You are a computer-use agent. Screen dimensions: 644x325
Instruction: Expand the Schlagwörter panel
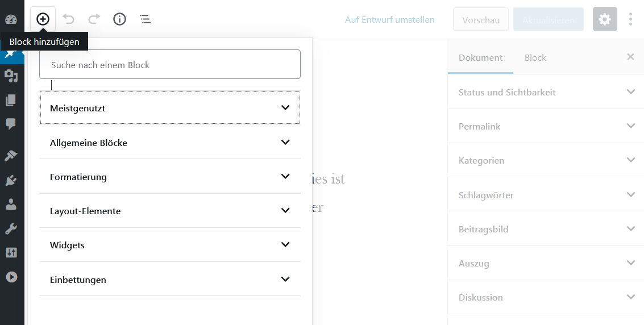click(x=546, y=195)
